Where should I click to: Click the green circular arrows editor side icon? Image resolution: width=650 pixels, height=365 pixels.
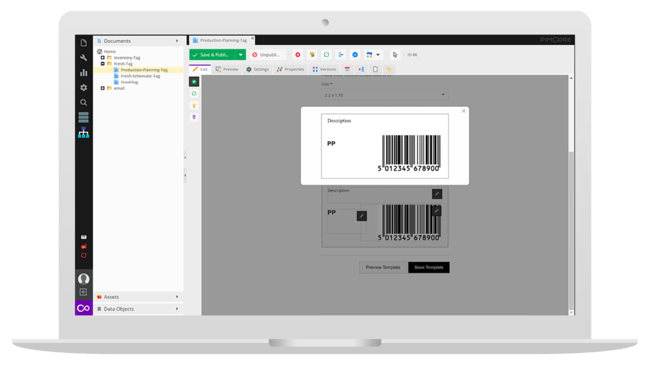point(194,94)
